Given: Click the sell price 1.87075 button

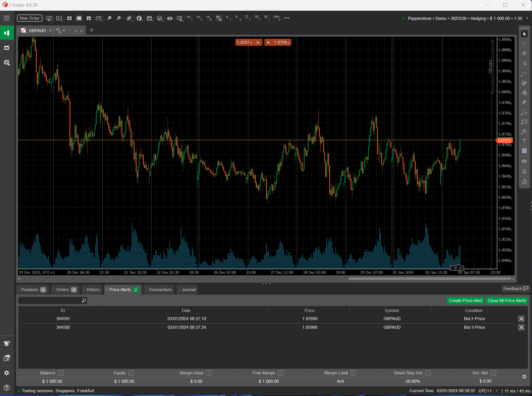Looking at the screenshot, I should 249,42.
